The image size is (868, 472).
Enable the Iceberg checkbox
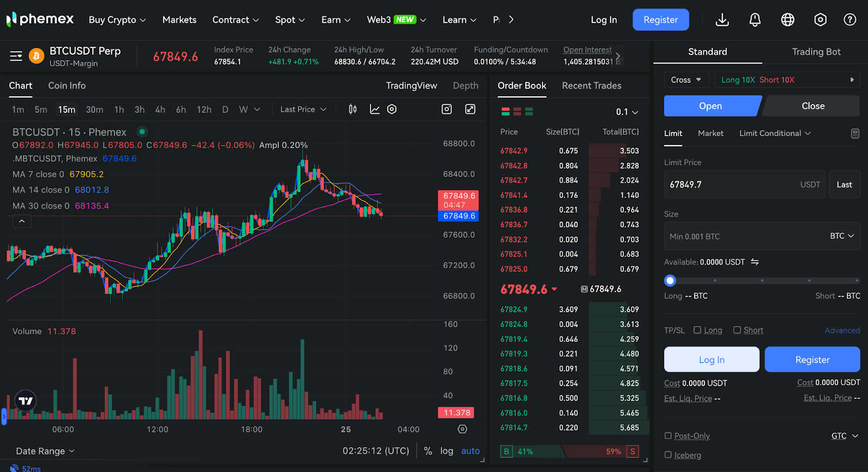(x=668, y=455)
